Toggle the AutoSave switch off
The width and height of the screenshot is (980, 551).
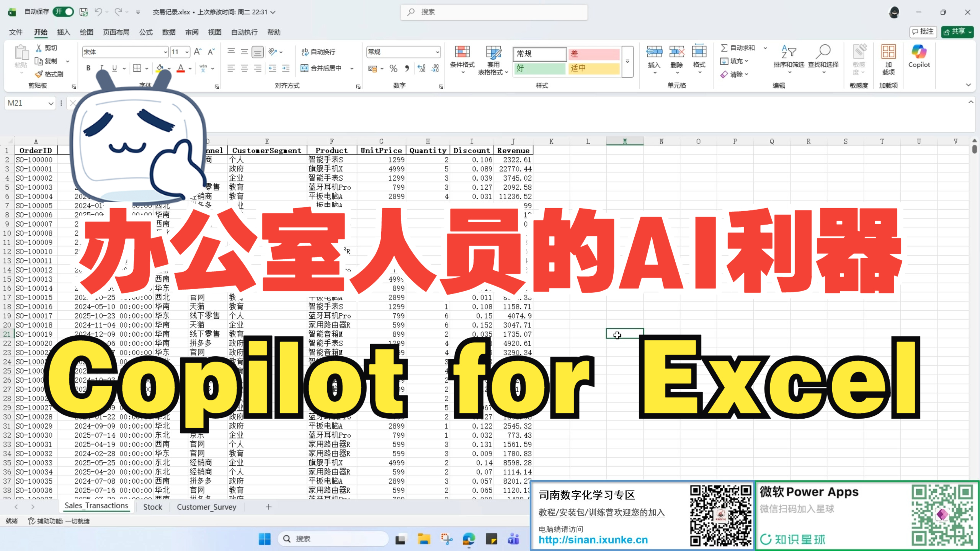click(x=64, y=12)
